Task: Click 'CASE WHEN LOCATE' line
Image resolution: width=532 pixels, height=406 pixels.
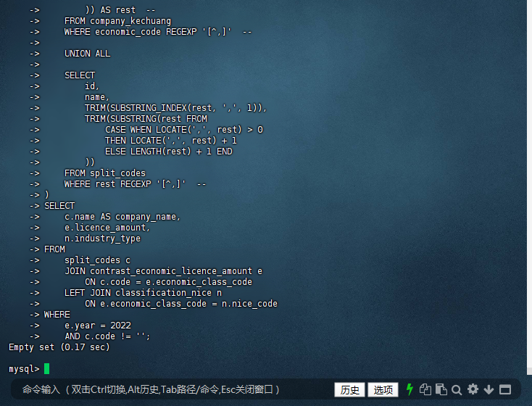Action: (184, 130)
